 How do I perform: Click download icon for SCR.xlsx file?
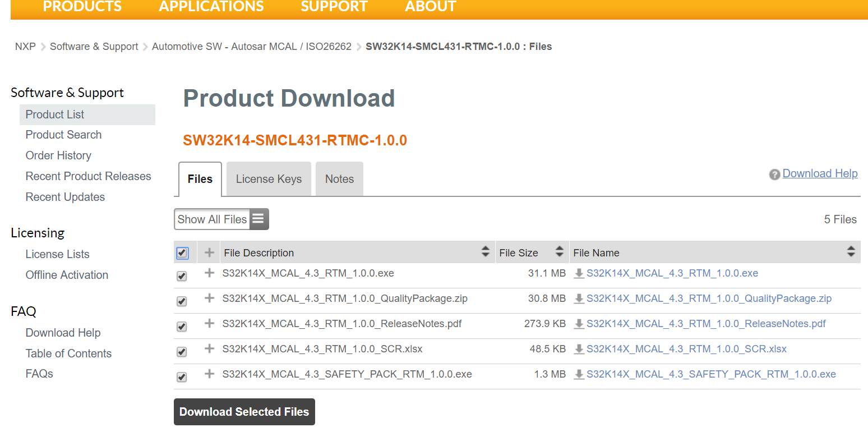[x=579, y=350]
